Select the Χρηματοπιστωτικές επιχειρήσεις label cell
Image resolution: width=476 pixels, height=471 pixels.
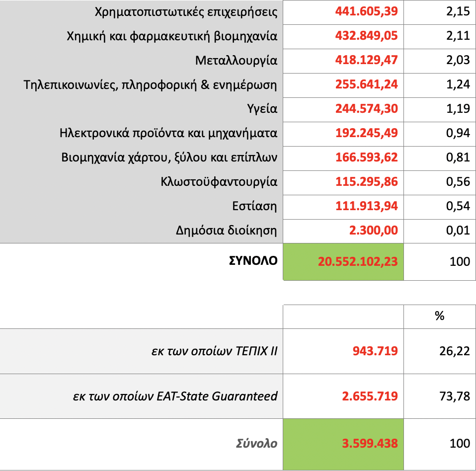click(186, 11)
